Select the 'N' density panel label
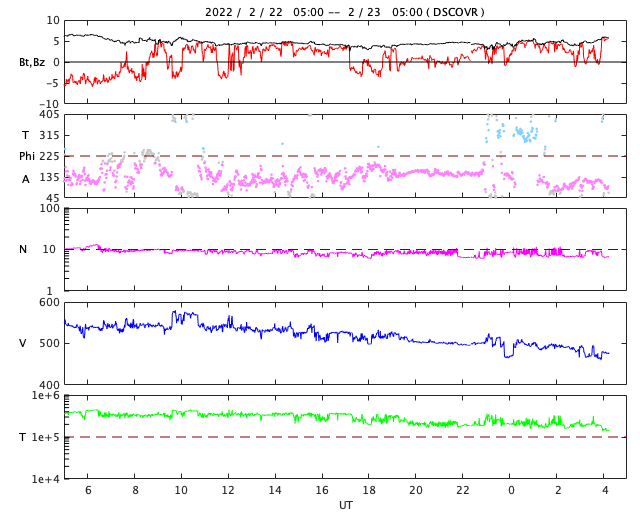The height and width of the screenshot is (512, 640). (23, 249)
